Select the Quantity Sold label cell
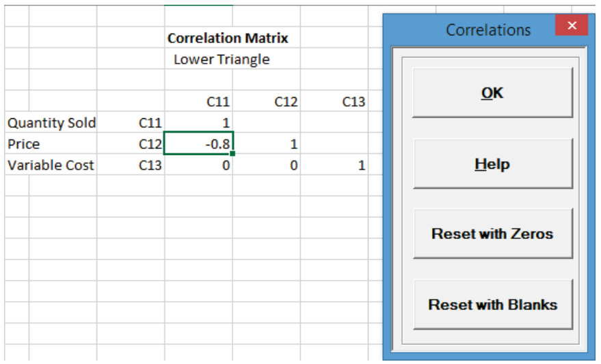The height and width of the screenshot is (364, 601). point(51,123)
